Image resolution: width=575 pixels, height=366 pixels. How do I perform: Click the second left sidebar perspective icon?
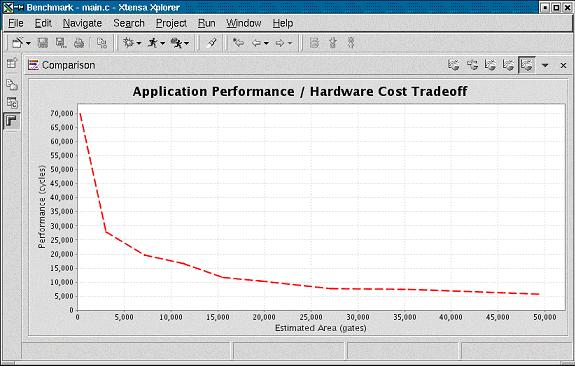click(x=12, y=84)
